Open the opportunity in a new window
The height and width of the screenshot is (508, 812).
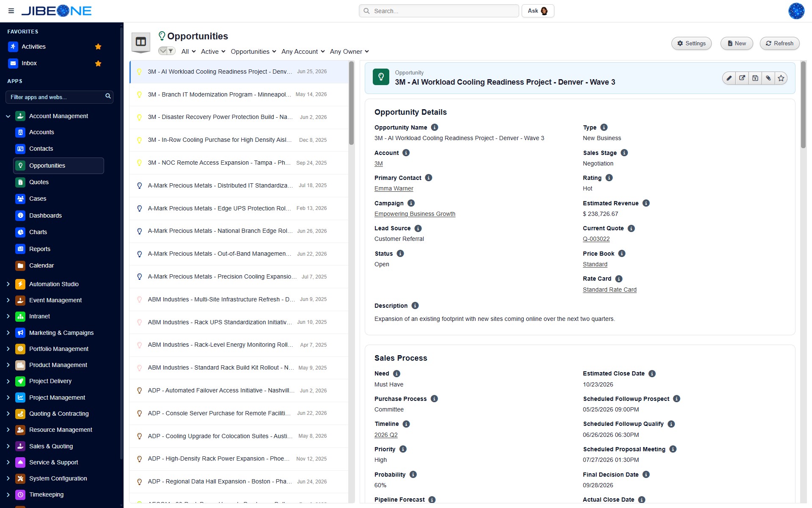click(x=742, y=78)
